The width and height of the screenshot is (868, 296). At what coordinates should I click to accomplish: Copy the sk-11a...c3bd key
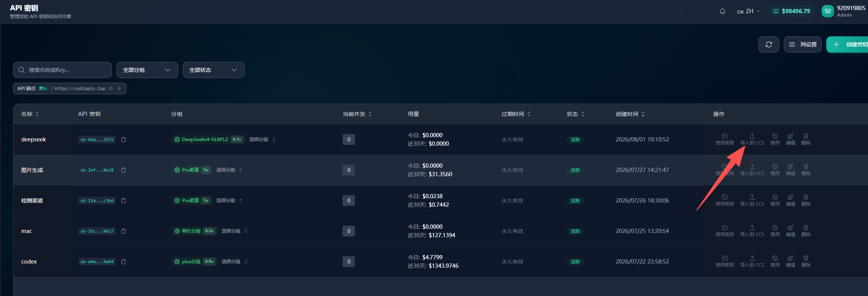coord(123,201)
